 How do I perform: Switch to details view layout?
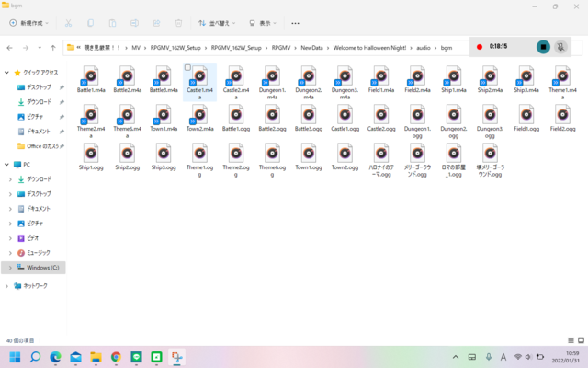point(571,340)
